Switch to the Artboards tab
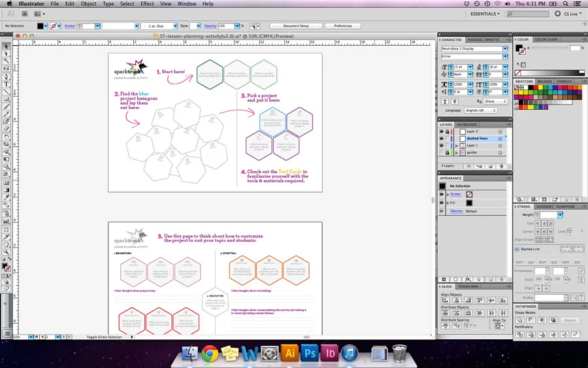 [x=467, y=125]
